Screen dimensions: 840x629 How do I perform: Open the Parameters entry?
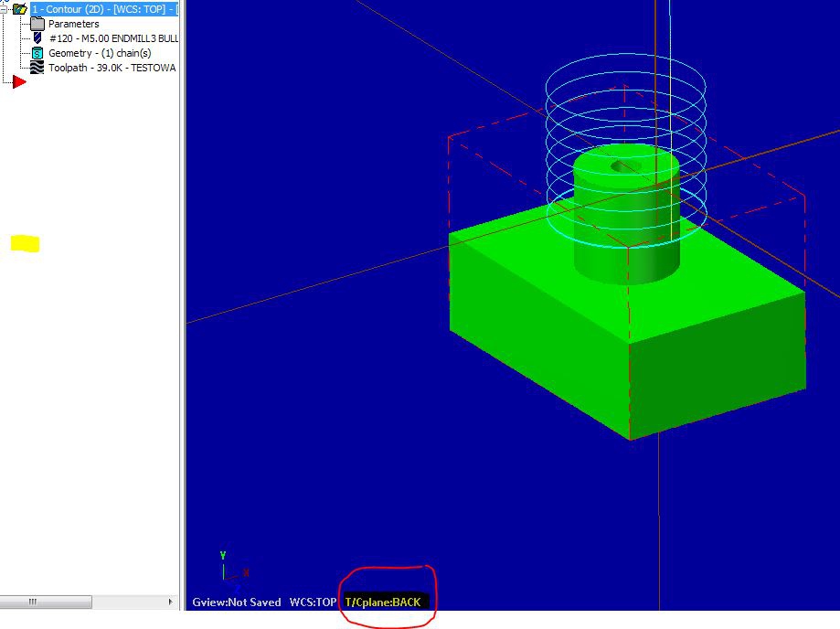(73, 24)
